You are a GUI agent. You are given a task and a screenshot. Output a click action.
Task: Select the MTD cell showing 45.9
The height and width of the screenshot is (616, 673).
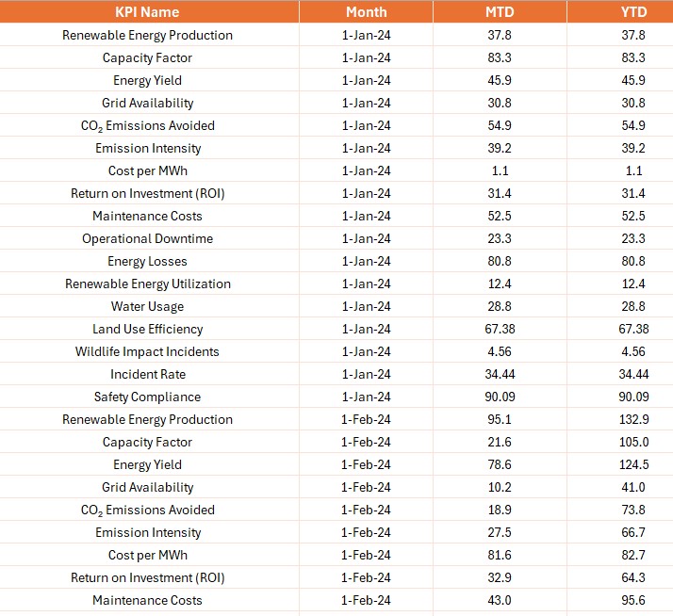500,80
